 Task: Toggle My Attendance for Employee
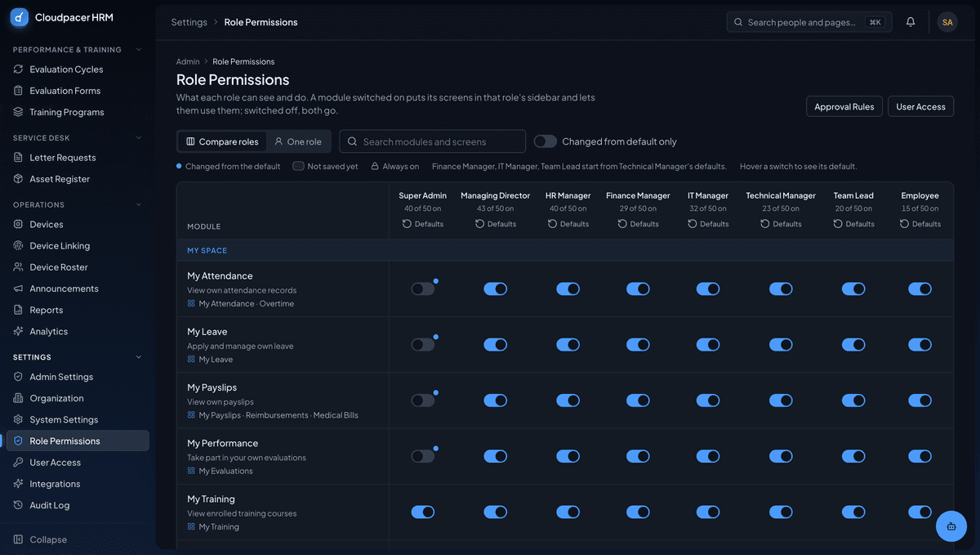click(920, 289)
